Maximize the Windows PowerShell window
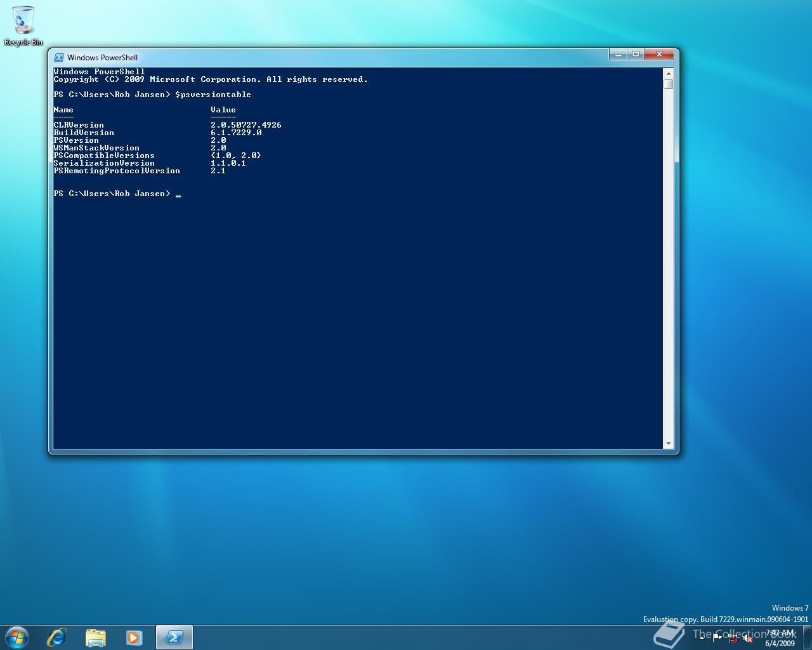The image size is (812, 650). (636, 55)
